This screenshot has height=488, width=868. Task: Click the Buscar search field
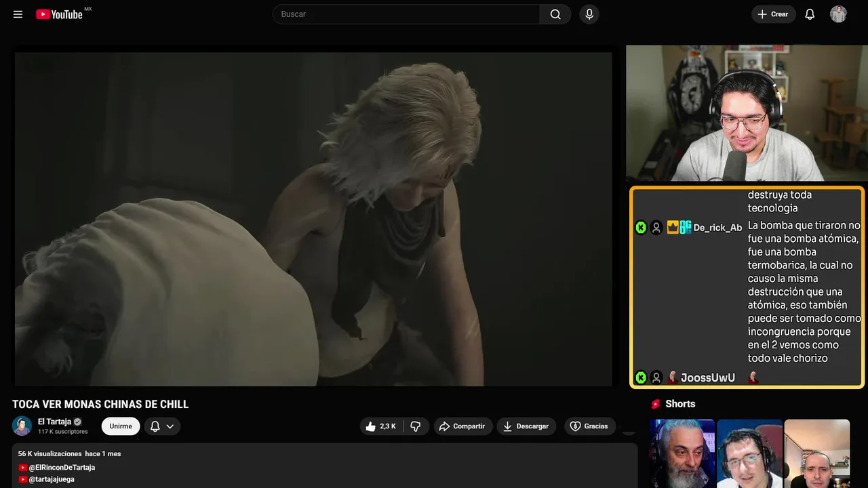point(406,14)
